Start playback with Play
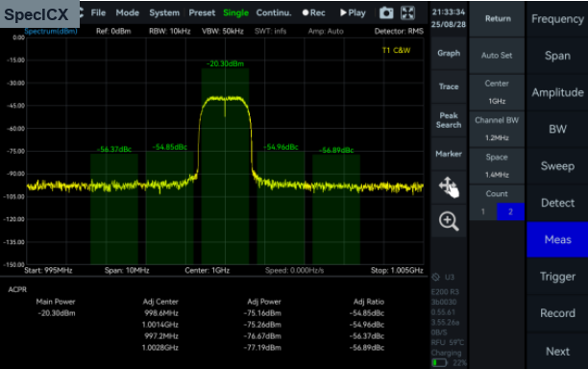The image size is (588, 369). (x=353, y=12)
